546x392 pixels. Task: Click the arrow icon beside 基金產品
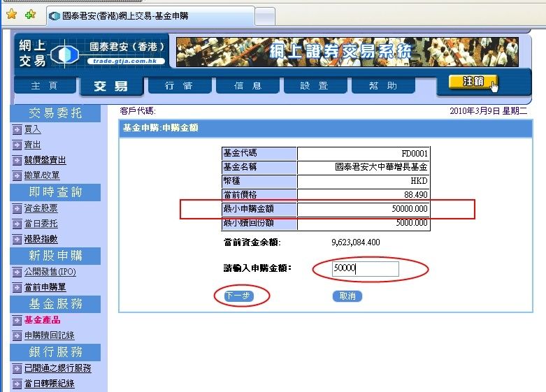(17, 320)
